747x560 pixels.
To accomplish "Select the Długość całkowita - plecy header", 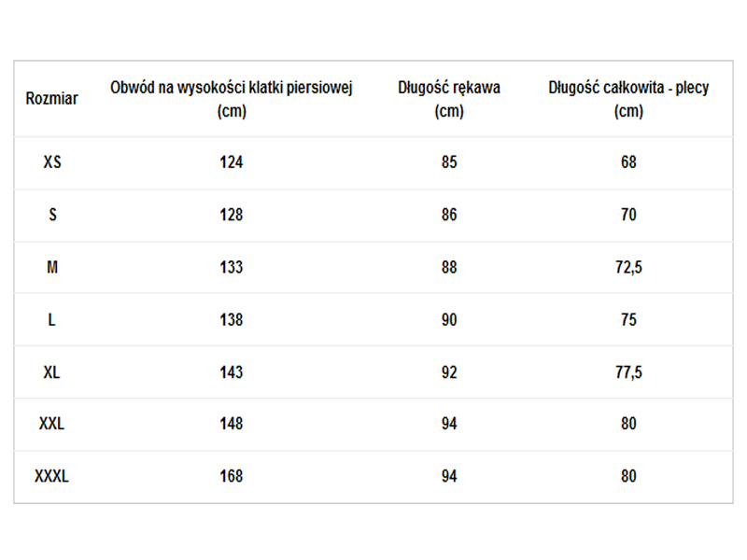I will pos(628,99).
